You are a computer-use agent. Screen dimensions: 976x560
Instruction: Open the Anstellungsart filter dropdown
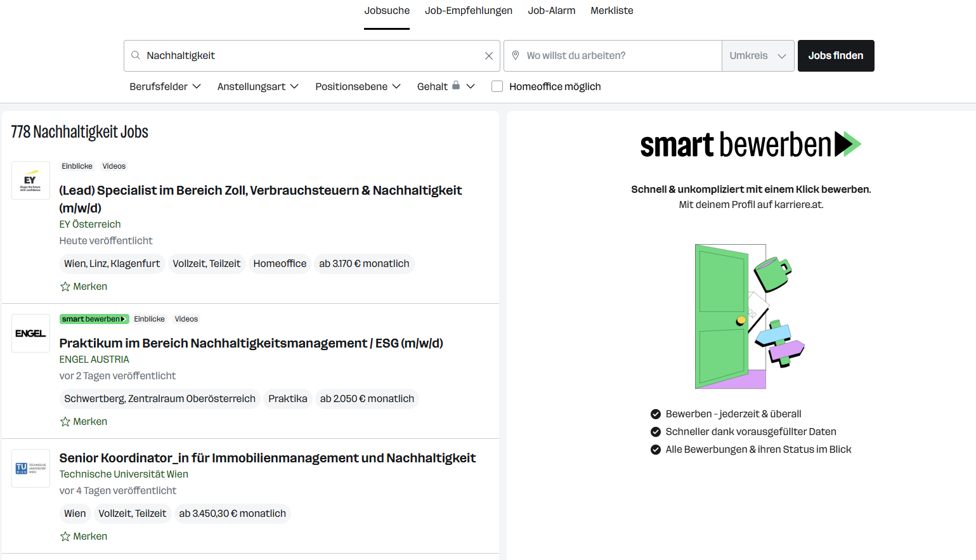tap(257, 86)
